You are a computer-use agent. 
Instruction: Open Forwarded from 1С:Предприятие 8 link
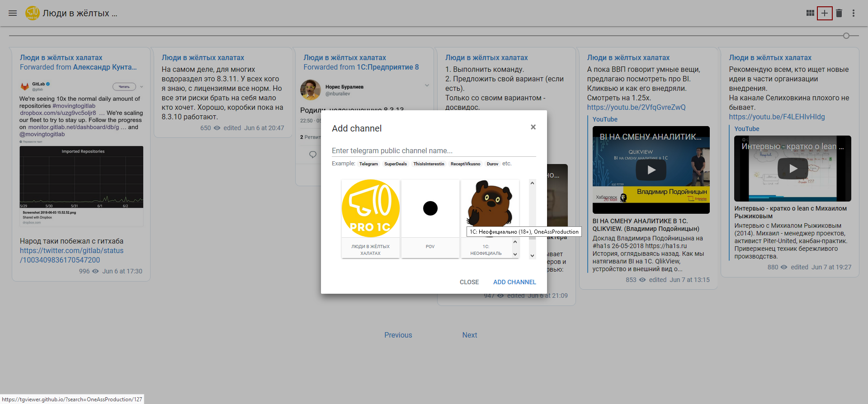pyautogui.click(x=361, y=67)
